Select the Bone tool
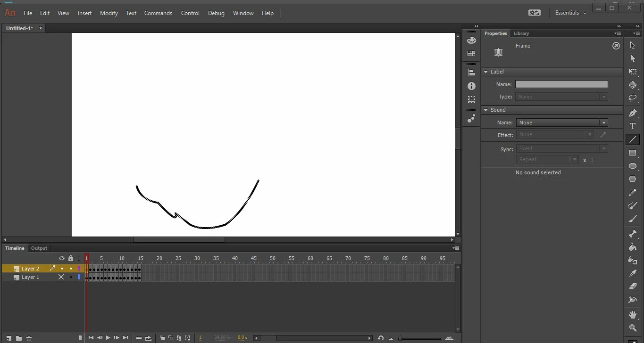The height and width of the screenshot is (343, 644). 633,234
